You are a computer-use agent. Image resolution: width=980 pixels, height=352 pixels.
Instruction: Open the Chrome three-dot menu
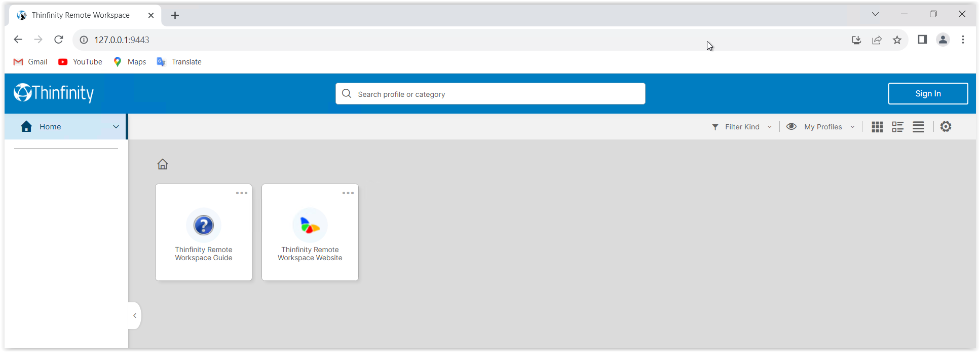(x=963, y=40)
